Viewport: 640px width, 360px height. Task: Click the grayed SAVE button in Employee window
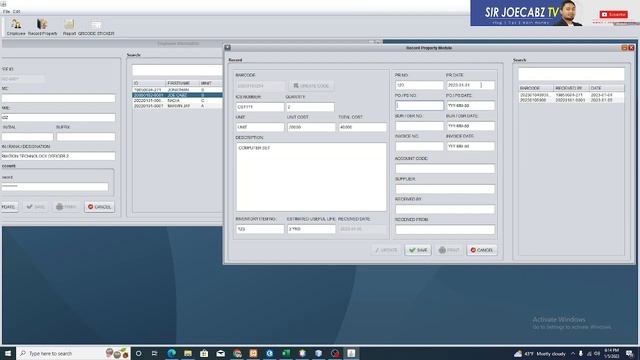tap(36, 207)
